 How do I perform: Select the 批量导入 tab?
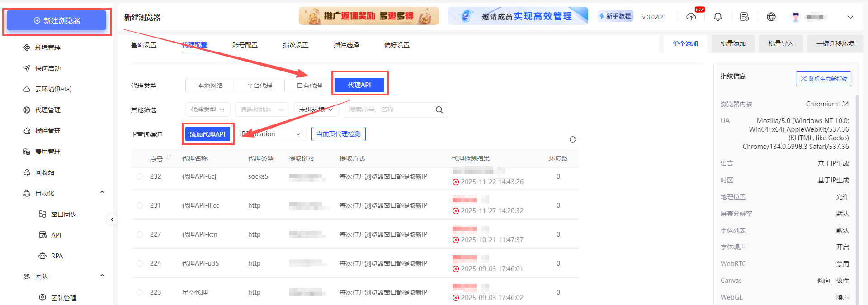(781, 44)
